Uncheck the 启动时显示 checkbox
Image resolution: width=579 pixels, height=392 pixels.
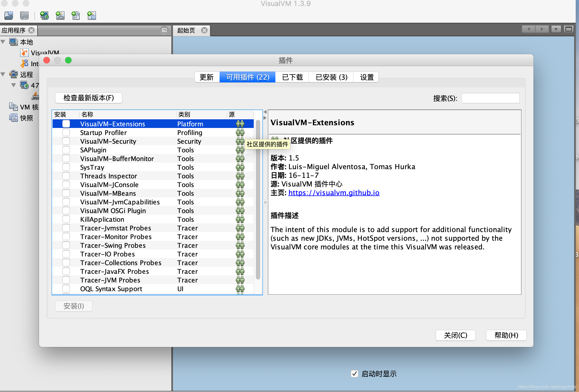coord(355,374)
